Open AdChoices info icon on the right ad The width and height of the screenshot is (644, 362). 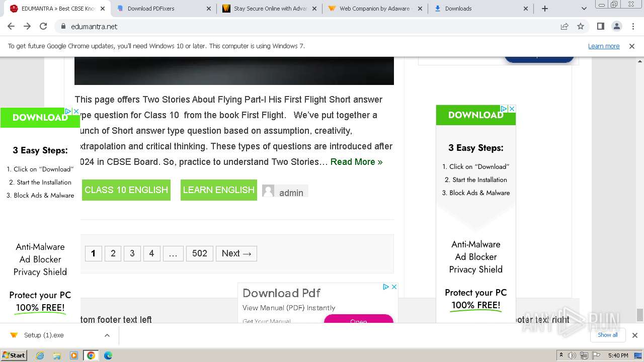504,109
